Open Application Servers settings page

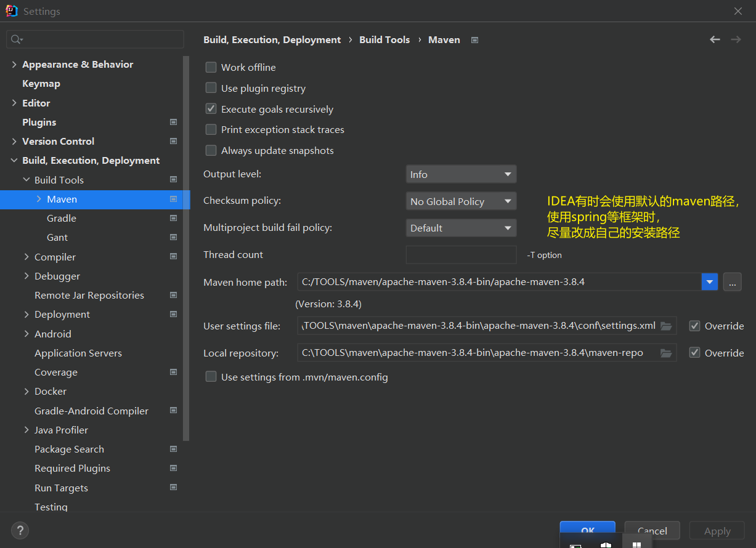(78, 353)
